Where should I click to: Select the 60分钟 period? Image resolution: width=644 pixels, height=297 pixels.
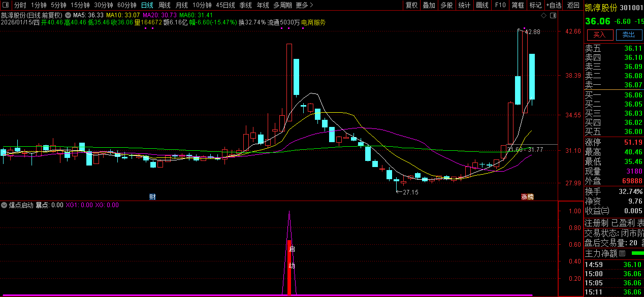point(127,5)
